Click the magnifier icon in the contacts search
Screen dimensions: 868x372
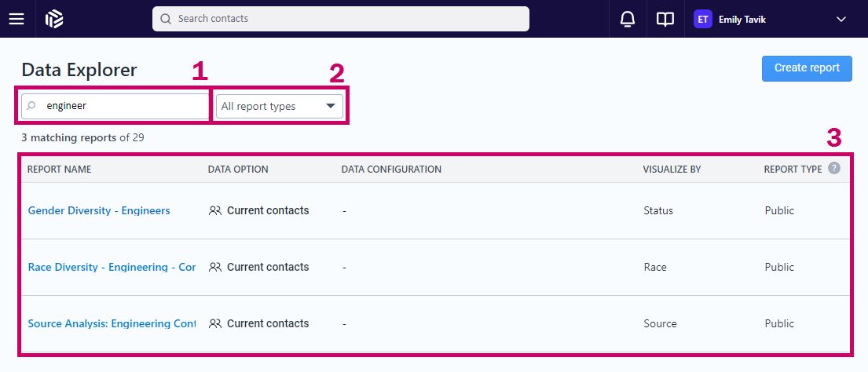pyautogui.click(x=166, y=19)
